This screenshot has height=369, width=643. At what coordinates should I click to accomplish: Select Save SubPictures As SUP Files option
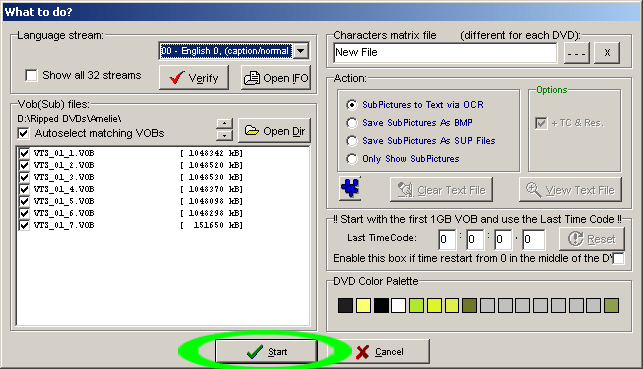pyautogui.click(x=352, y=141)
